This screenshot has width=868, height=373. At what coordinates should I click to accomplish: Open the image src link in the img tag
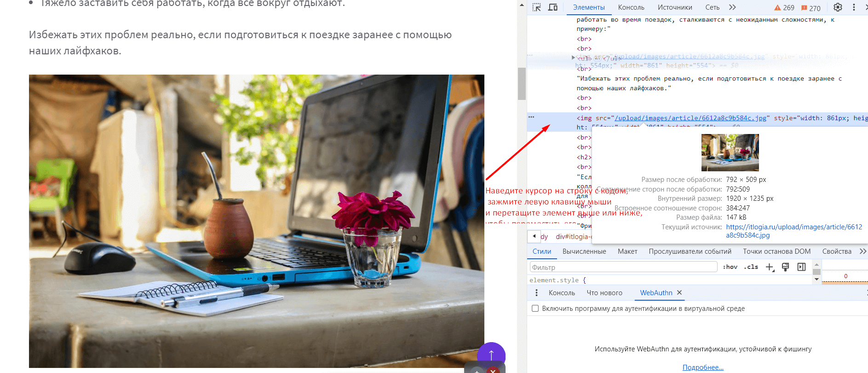[690, 118]
